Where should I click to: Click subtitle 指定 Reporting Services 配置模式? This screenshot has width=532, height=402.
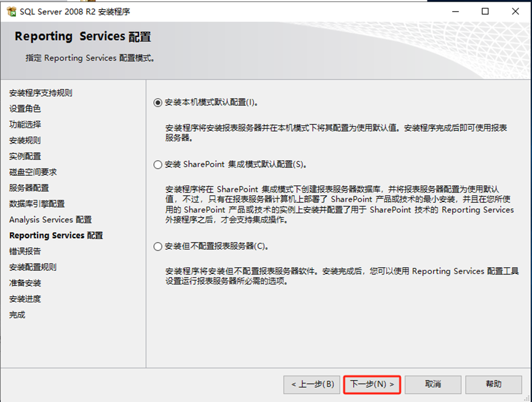click(90, 58)
